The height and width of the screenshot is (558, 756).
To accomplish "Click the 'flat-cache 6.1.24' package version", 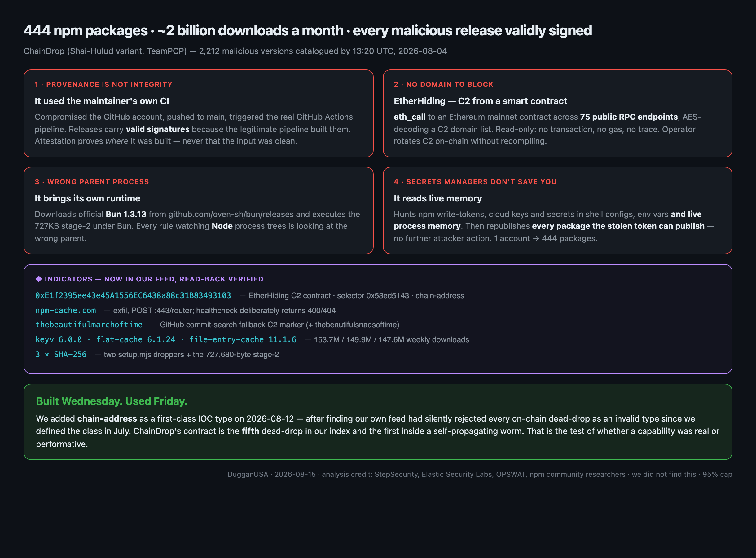I will (x=135, y=339).
